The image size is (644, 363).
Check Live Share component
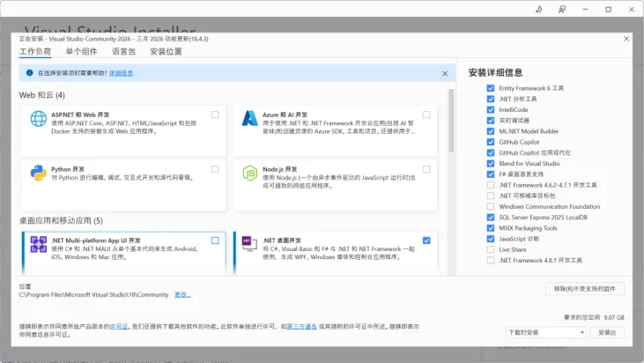[x=491, y=249]
